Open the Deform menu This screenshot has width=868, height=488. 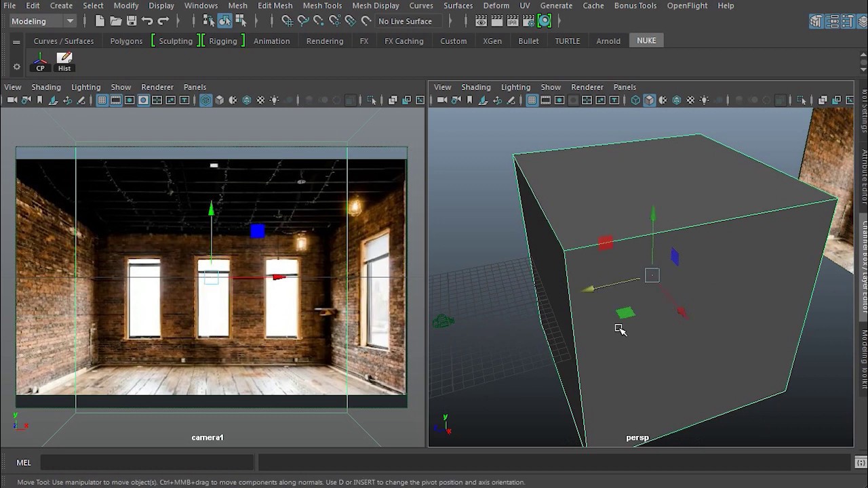tap(496, 5)
